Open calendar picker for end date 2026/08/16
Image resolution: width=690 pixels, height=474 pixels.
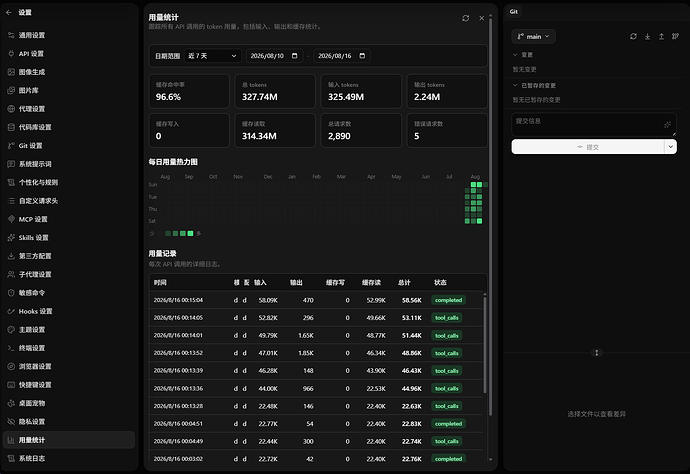click(362, 56)
